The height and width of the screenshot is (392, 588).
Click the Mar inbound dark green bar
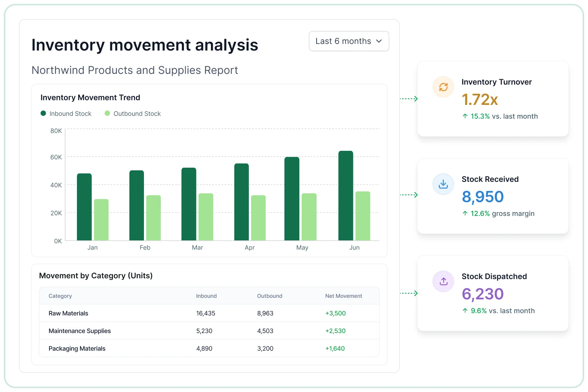click(x=189, y=204)
